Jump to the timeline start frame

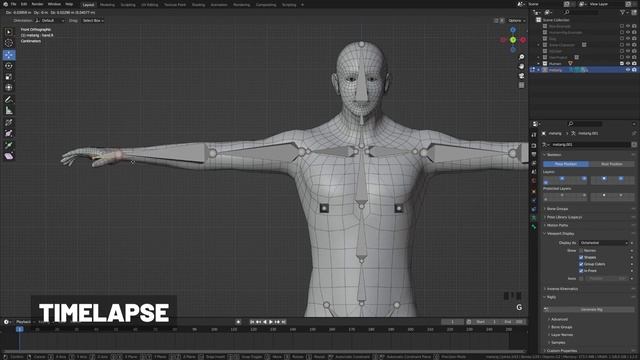(x=252, y=322)
